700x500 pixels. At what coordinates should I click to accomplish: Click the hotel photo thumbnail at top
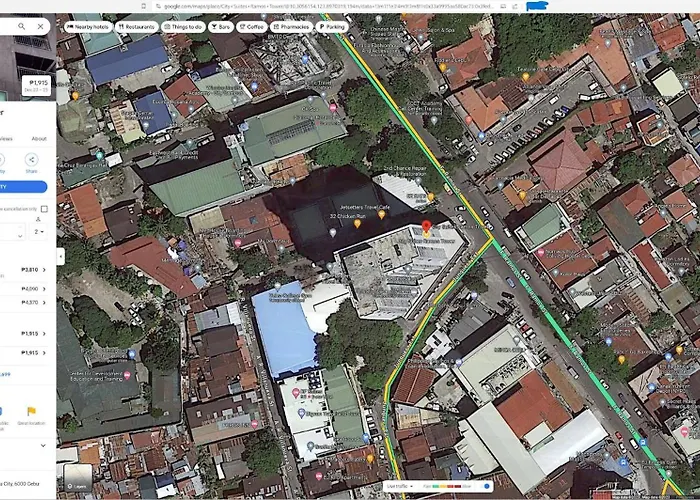pyautogui.click(x=28, y=57)
